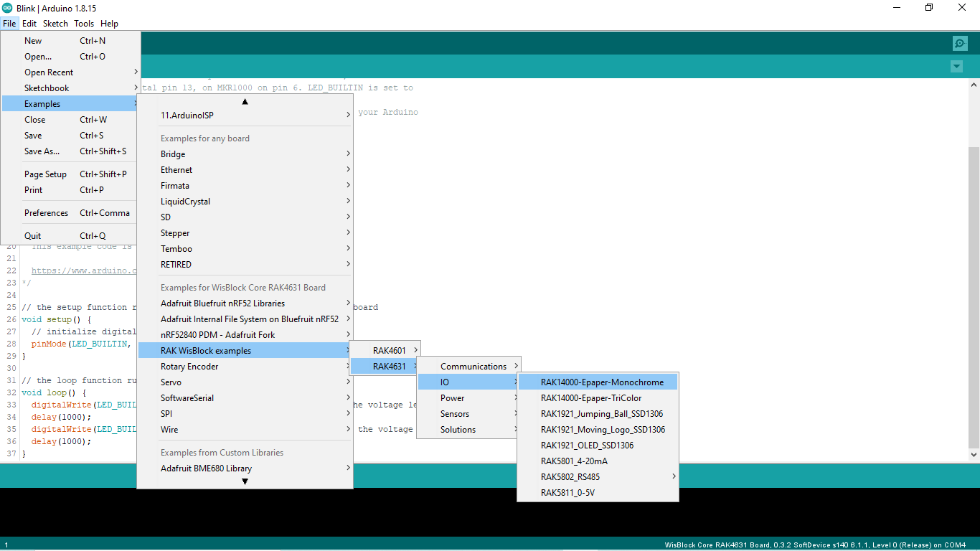Image resolution: width=980 pixels, height=551 pixels.
Task: Choose Close from the File menu
Action: 70,120
